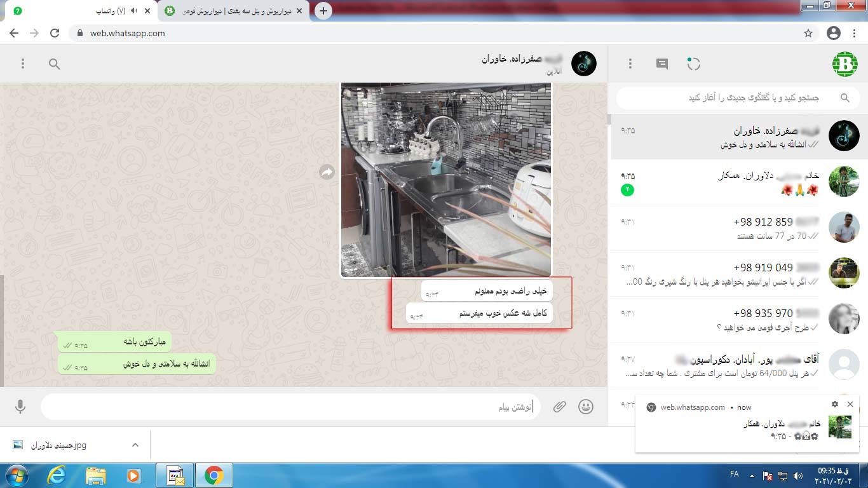Click Chrome icon in taskbar

pyautogui.click(x=214, y=475)
